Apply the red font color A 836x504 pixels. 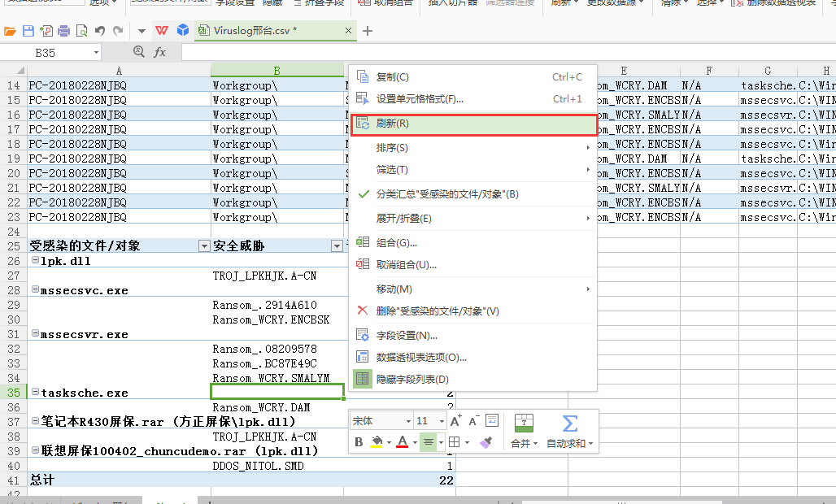(402, 442)
